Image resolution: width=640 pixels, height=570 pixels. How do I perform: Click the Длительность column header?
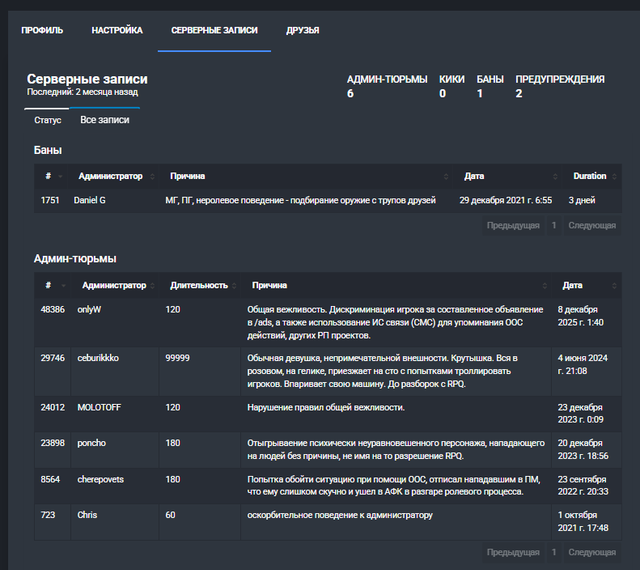[x=199, y=285]
